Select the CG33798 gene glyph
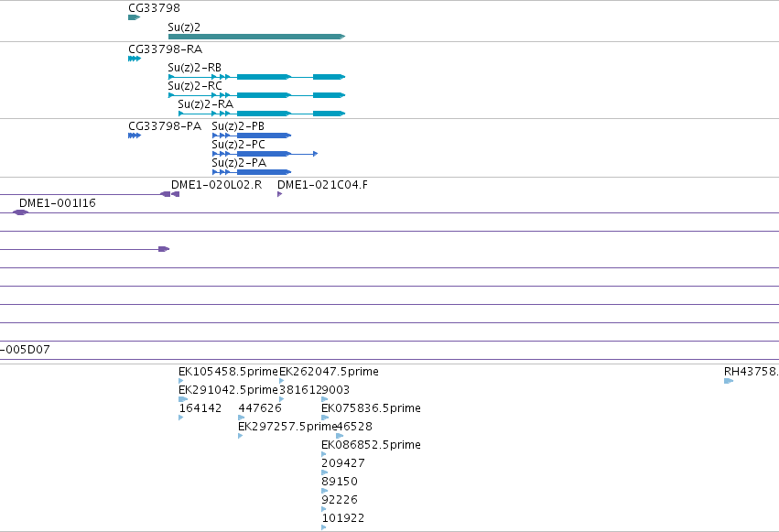The width and height of the screenshot is (779, 532). [135, 17]
